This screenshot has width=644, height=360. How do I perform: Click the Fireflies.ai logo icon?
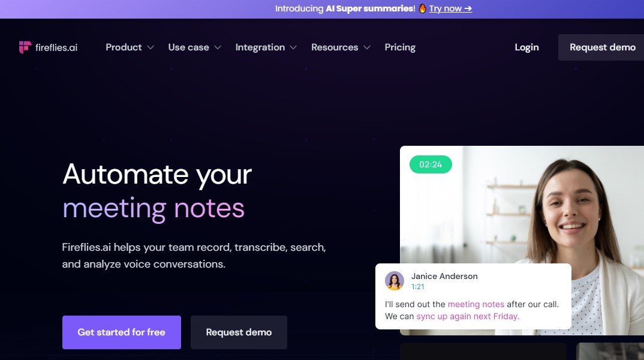coord(25,47)
